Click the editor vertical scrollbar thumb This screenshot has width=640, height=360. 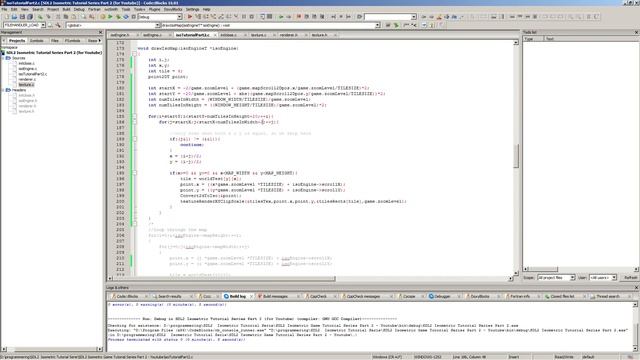click(516, 156)
